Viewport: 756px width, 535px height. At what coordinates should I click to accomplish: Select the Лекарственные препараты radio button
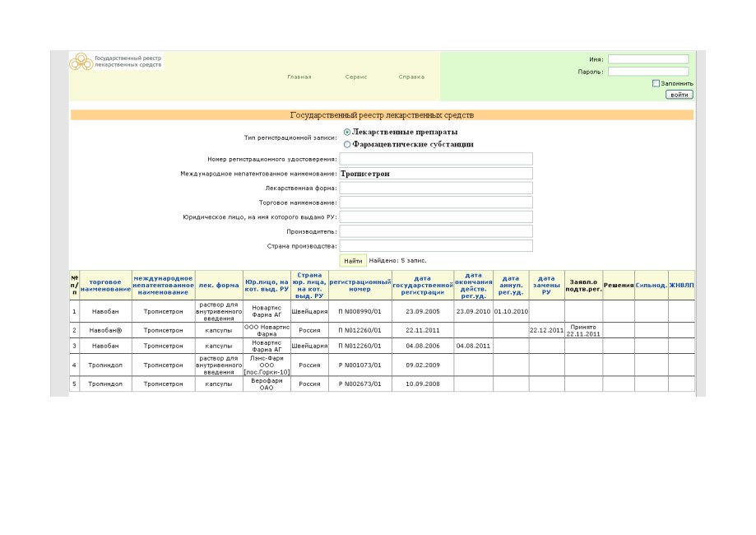pyautogui.click(x=347, y=133)
